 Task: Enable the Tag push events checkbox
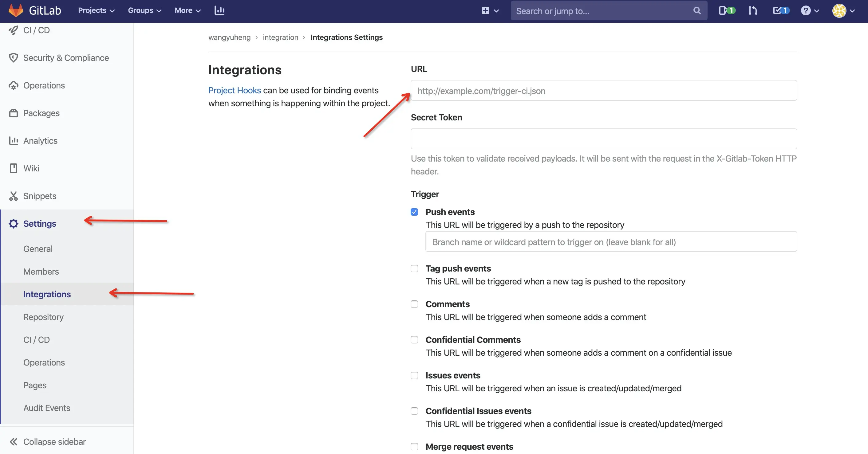[414, 268]
